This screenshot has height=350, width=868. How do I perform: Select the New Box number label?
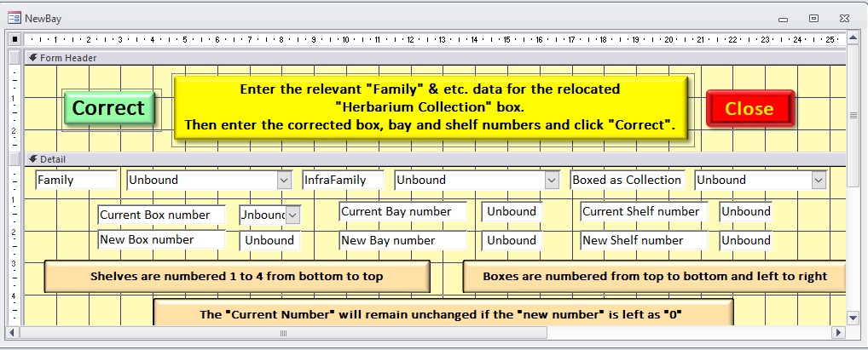click(162, 240)
